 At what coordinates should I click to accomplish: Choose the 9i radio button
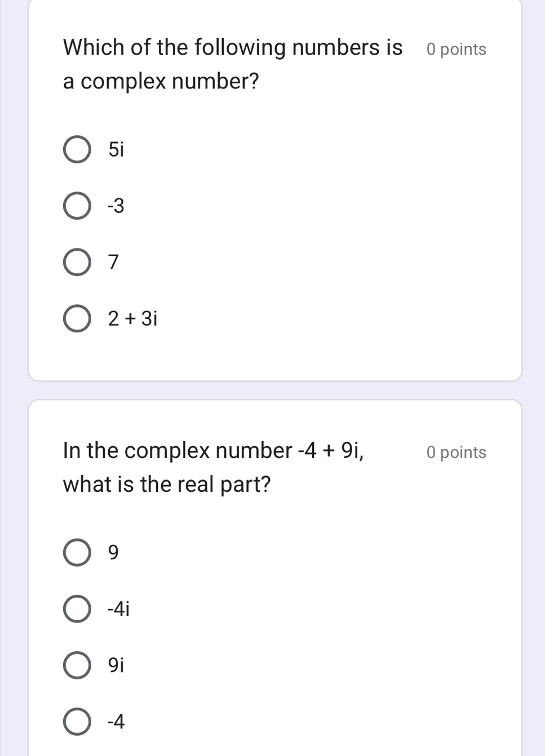click(77, 665)
